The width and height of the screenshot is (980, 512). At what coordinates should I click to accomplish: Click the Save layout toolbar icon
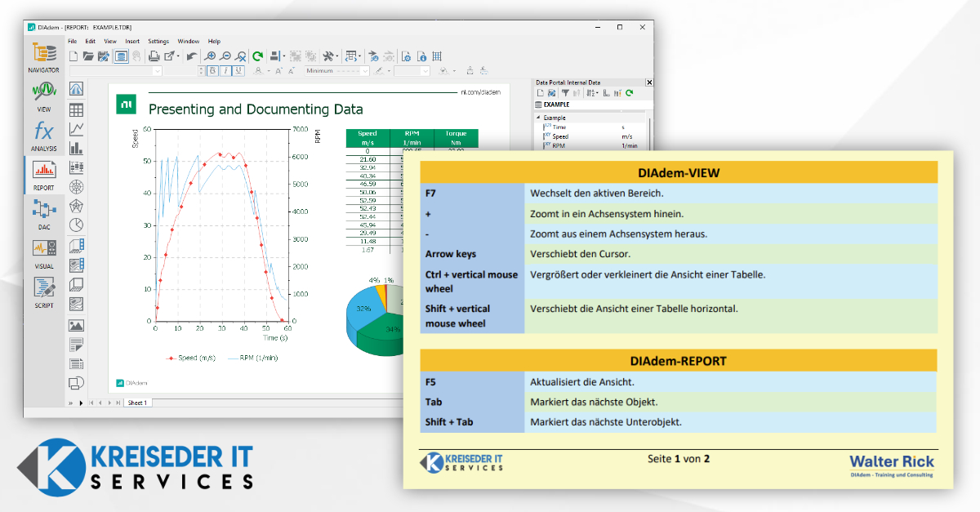click(103, 56)
